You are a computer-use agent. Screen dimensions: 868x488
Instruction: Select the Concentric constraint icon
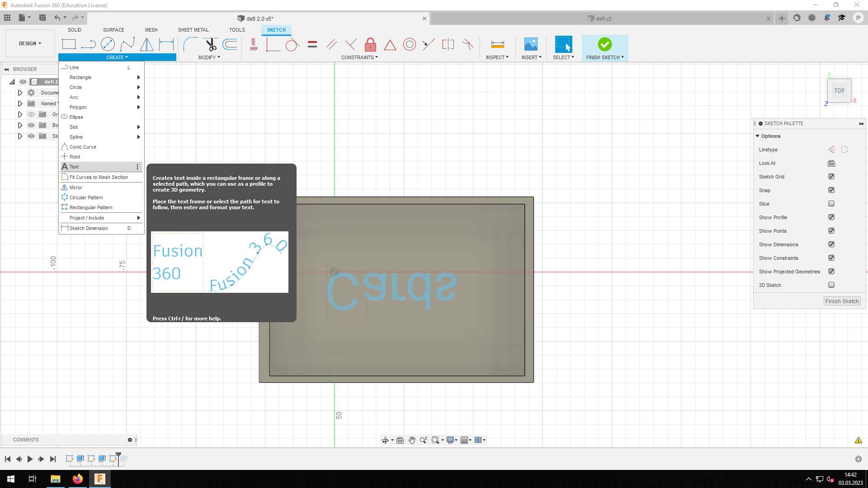pyautogui.click(x=409, y=44)
